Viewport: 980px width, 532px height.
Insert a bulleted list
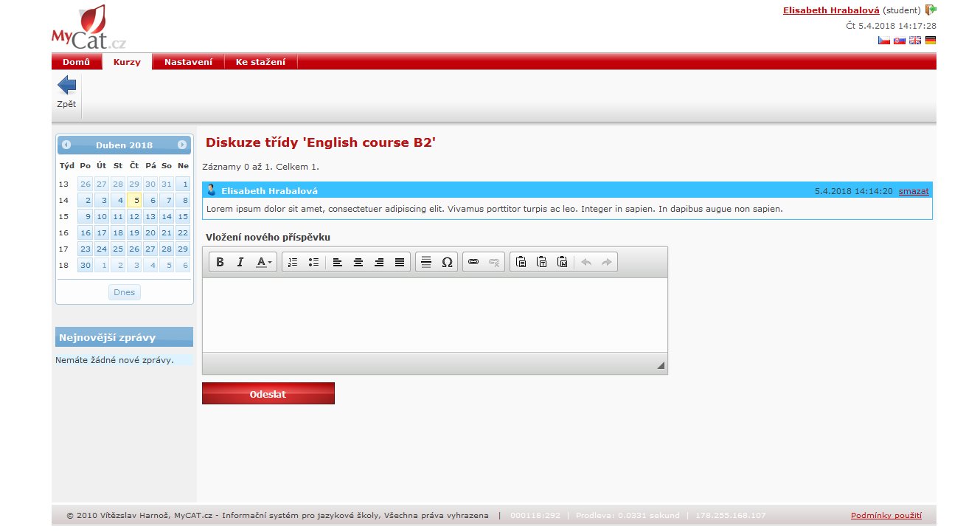coord(313,262)
